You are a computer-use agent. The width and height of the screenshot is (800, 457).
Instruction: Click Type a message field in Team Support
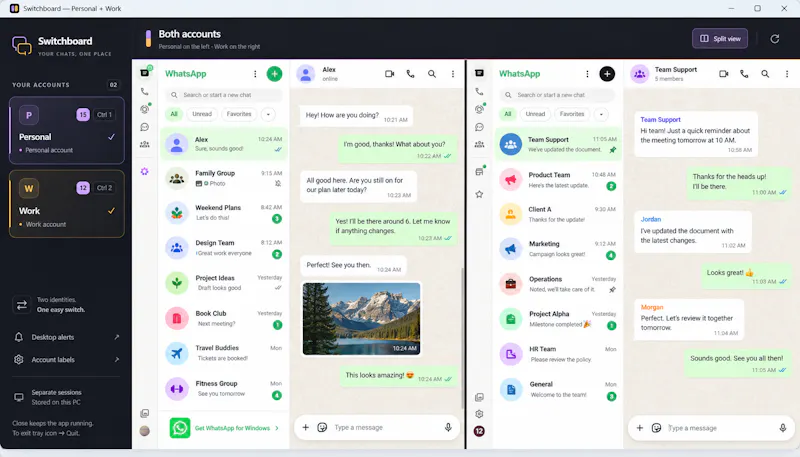point(721,428)
